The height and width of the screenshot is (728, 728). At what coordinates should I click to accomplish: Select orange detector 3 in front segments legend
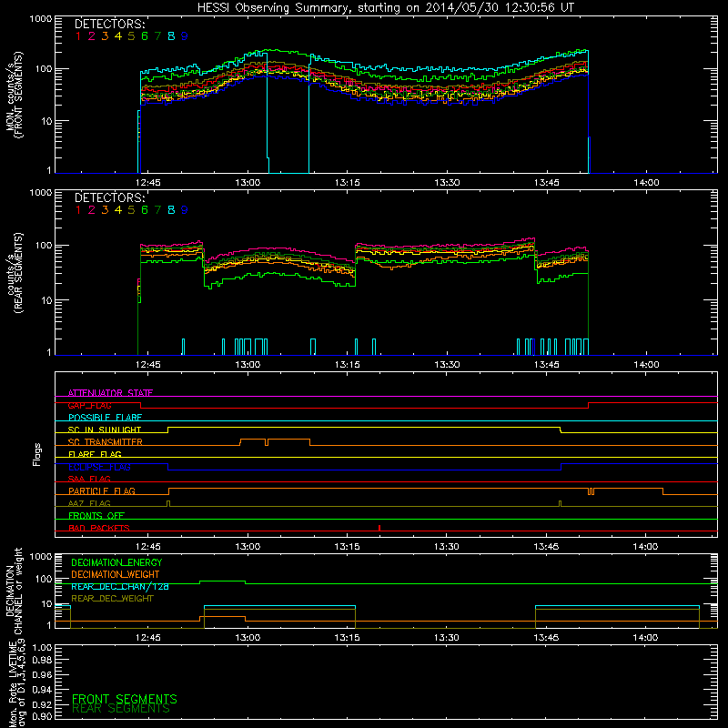click(105, 36)
